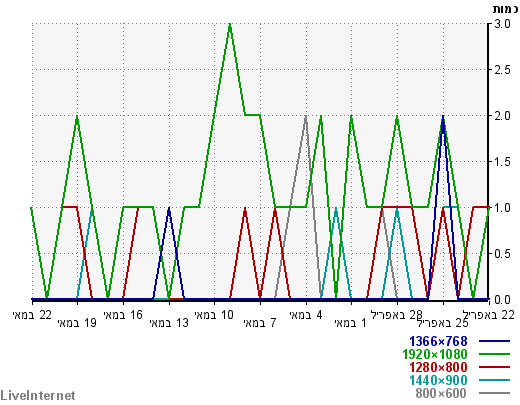
Task: Click the blue 1366×768 legend line swatch
Action: click(495, 341)
